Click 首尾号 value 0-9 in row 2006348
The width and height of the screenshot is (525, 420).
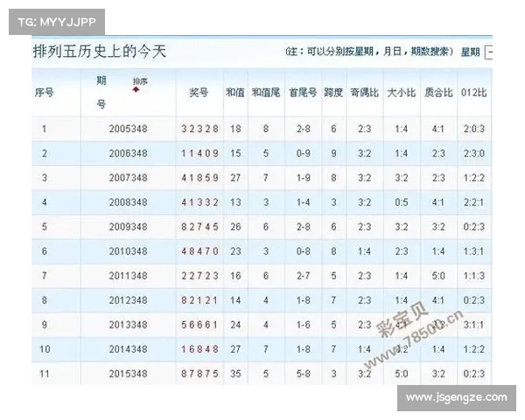point(303,153)
